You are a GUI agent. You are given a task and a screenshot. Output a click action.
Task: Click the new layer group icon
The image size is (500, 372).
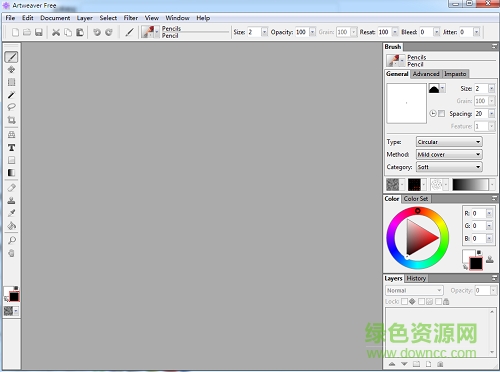(416, 364)
